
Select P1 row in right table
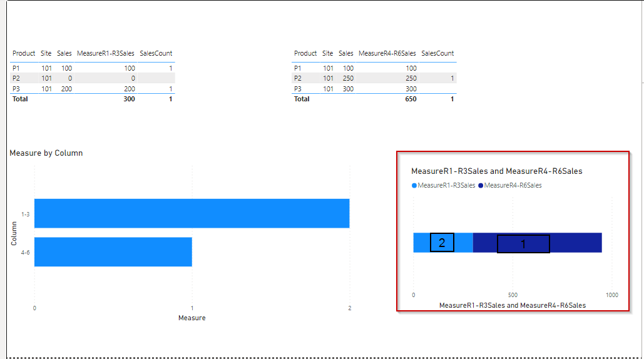coord(374,68)
